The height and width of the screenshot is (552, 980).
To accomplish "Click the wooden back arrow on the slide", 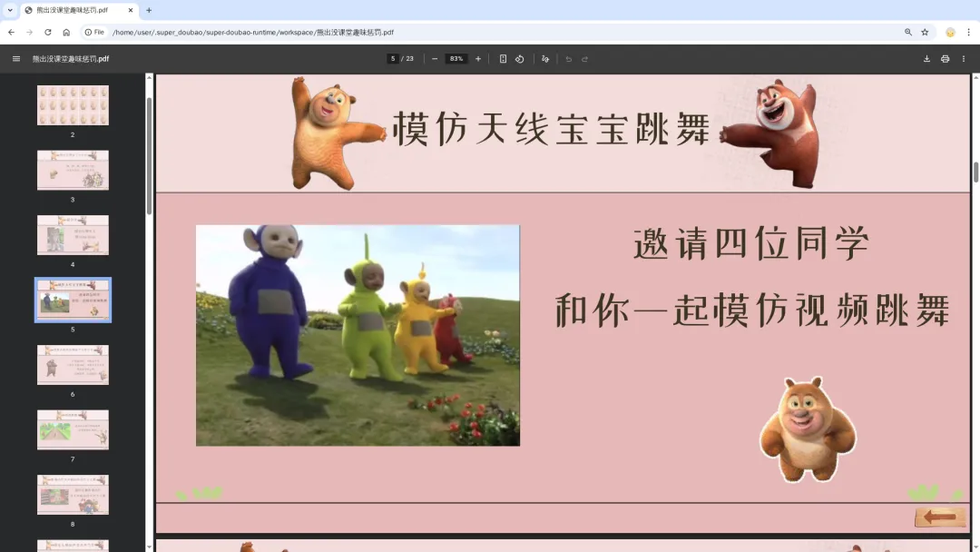I will 940,517.
